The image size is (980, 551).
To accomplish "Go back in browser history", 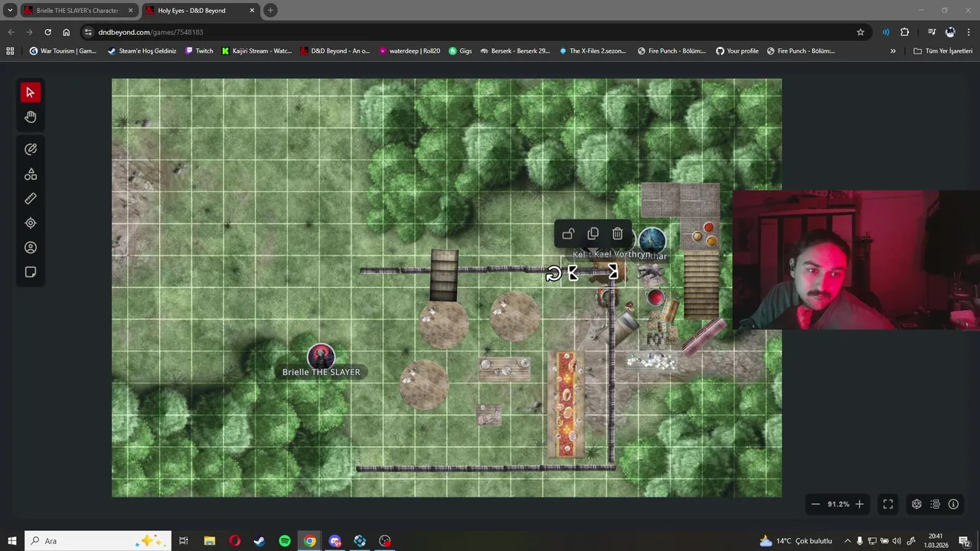I will tap(11, 32).
